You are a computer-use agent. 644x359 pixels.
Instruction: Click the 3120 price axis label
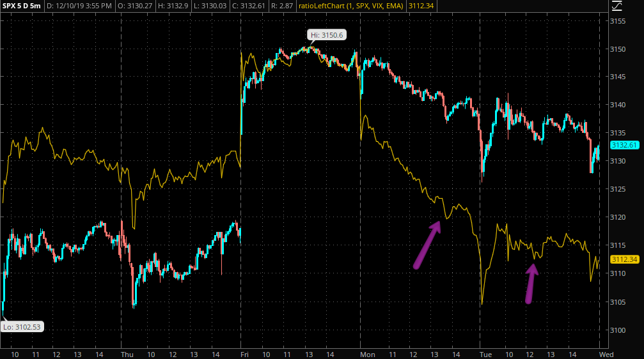pos(618,217)
